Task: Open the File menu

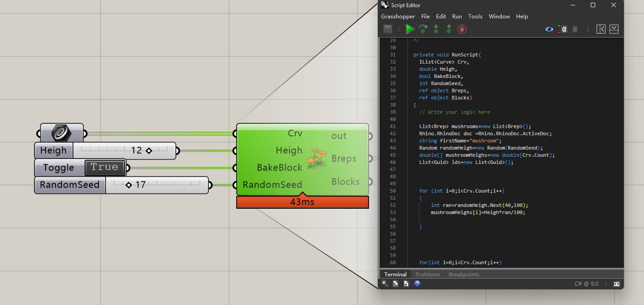Action: (425, 17)
